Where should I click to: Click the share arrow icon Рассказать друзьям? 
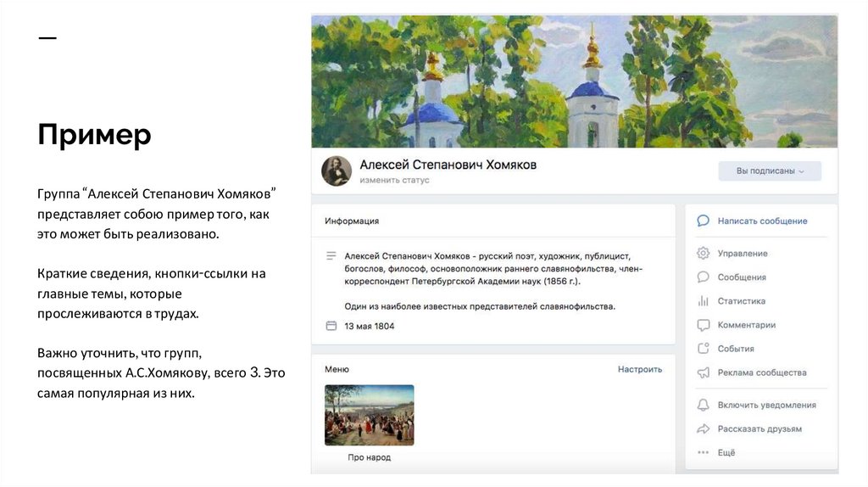point(703,429)
